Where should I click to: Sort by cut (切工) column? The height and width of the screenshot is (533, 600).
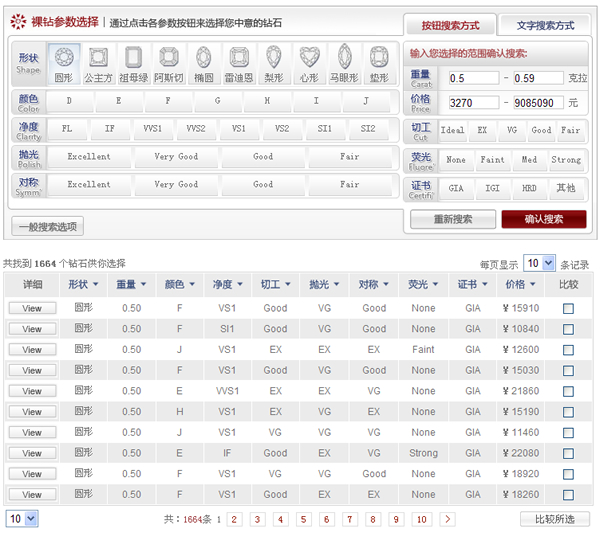tap(276, 285)
